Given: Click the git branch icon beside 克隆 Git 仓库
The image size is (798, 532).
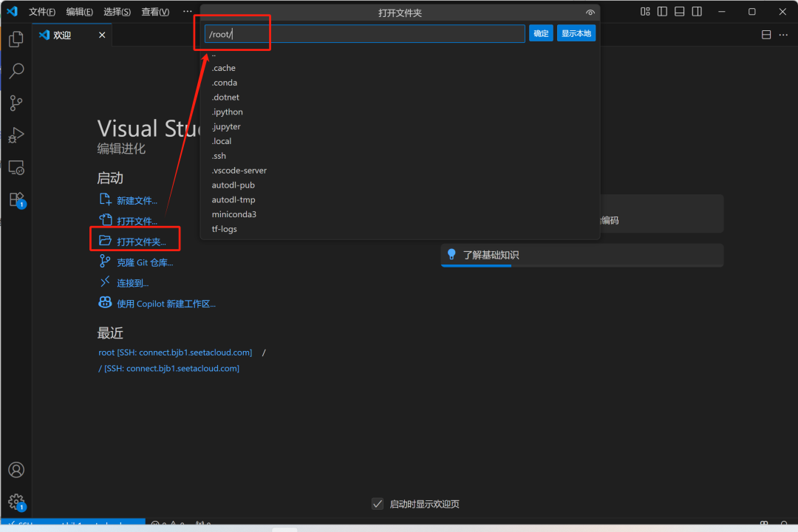Looking at the screenshot, I should (105, 261).
